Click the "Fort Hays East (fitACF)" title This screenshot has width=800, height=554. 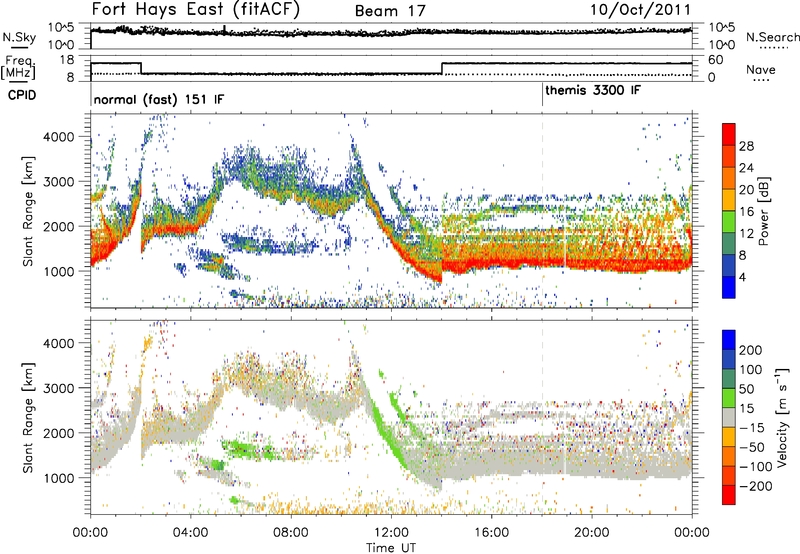tap(196, 10)
